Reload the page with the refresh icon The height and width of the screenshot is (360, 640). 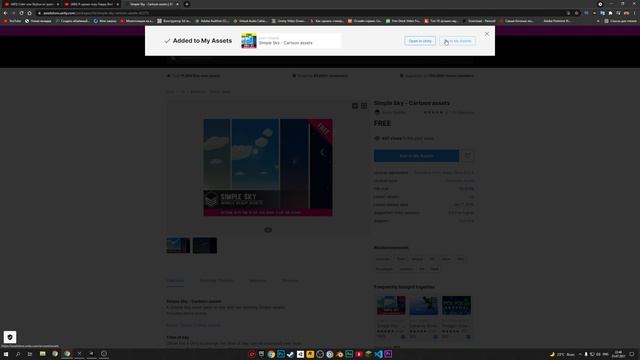tap(21, 13)
